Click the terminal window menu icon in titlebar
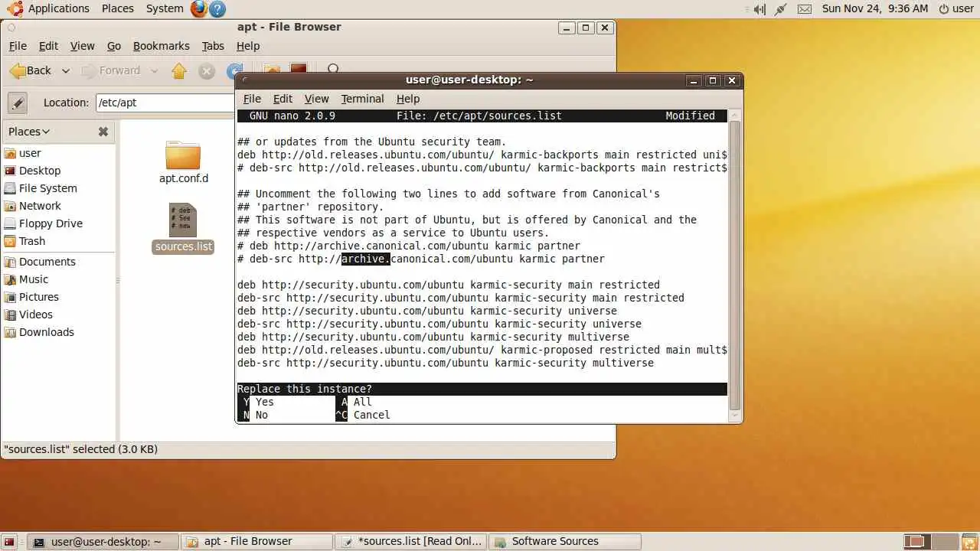The height and width of the screenshot is (551, 980). (244, 80)
